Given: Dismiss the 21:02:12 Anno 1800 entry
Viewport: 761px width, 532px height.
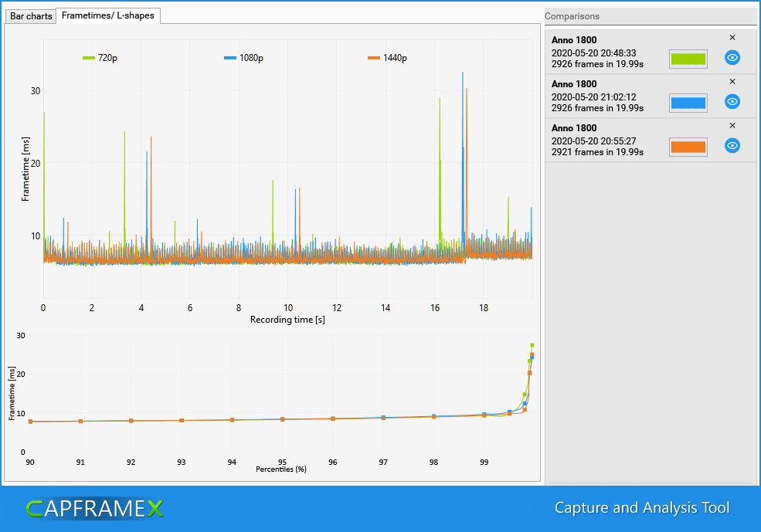Looking at the screenshot, I should tap(732, 81).
